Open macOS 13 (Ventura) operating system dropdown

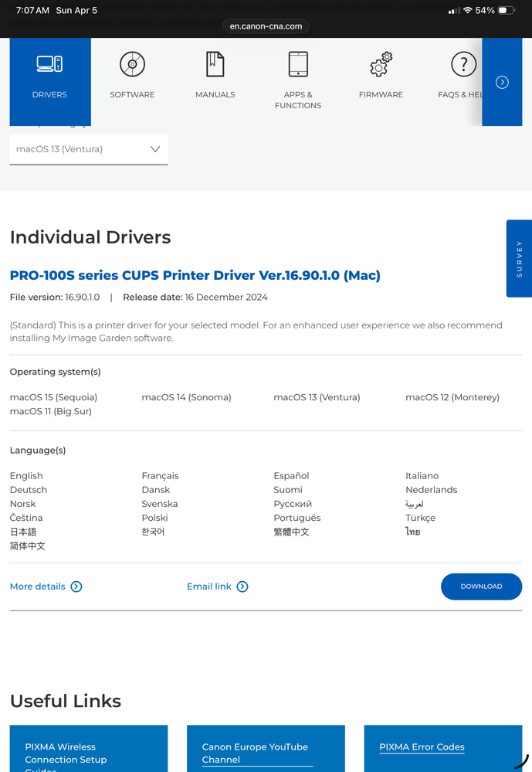tap(89, 149)
